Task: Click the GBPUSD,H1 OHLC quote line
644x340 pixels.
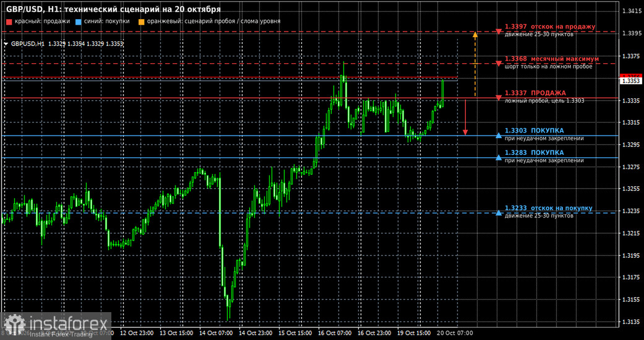Action: coord(67,43)
